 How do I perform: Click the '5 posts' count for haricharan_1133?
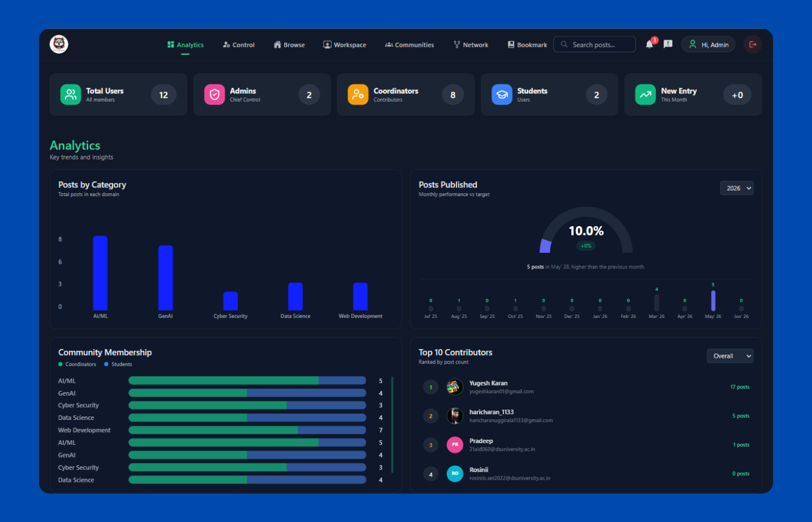point(741,416)
